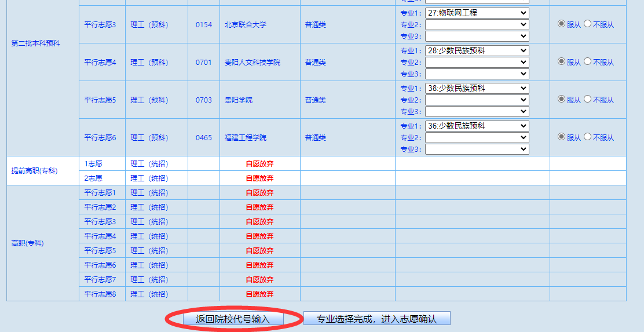Click 平行志愿6 row of 福建工程学院
This screenshot has height=332, width=644.
coord(100,138)
